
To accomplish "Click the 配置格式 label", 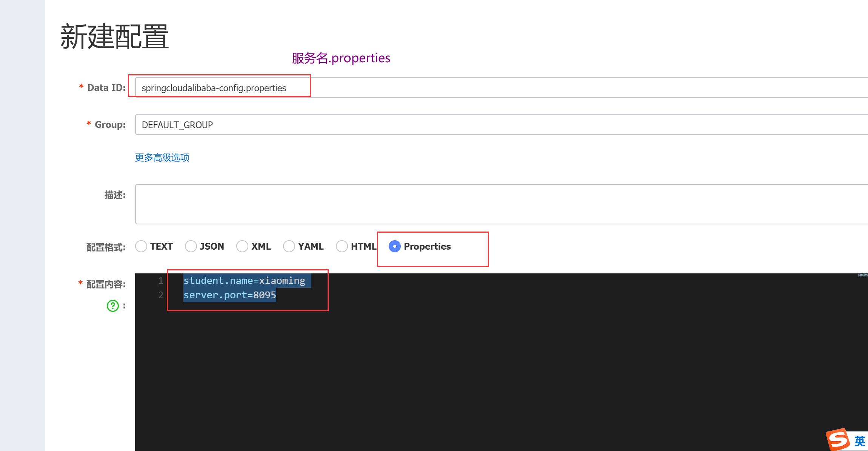I will click(x=106, y=247).
